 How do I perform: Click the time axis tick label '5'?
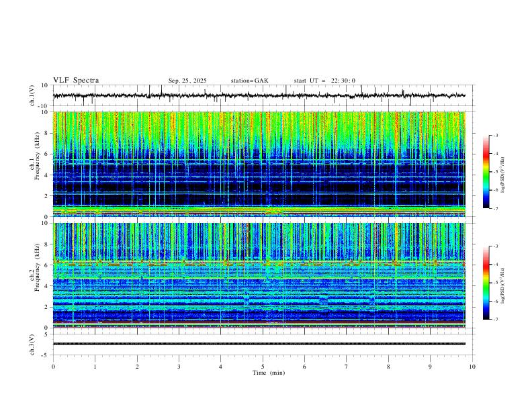(263, 367)
